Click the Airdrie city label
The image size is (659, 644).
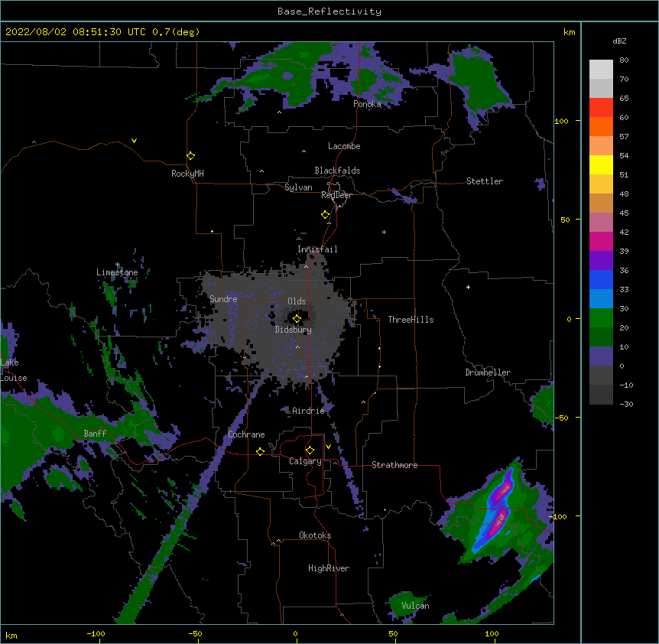click(x=309, y=411)
